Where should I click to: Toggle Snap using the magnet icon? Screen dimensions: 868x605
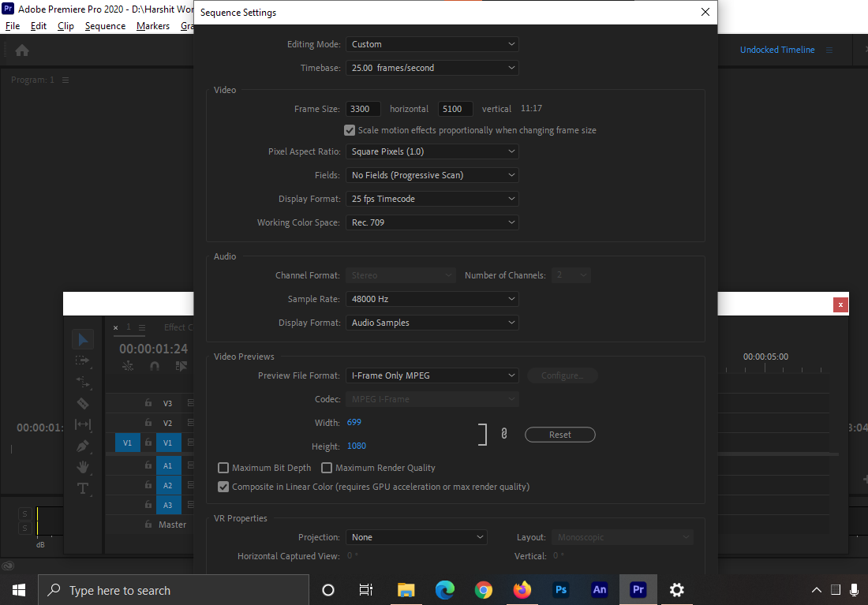(154, 367)
